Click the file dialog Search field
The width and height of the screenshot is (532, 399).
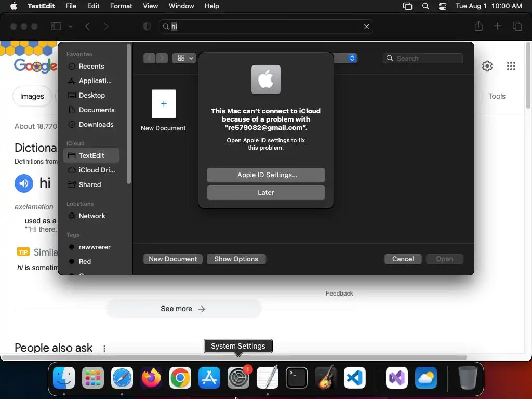point(423,58)
